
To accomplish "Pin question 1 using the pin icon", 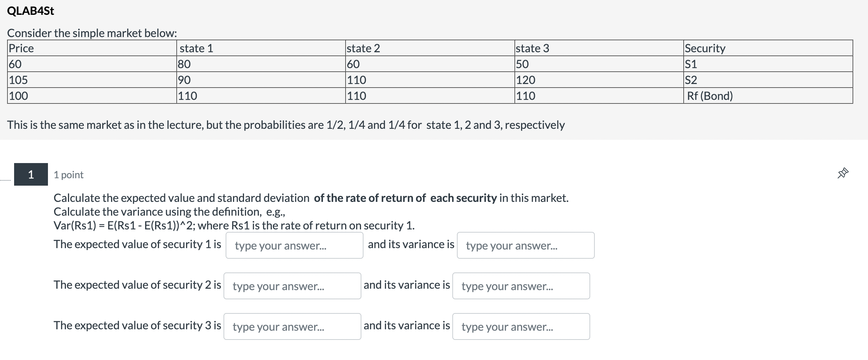I will click(843, 173).
